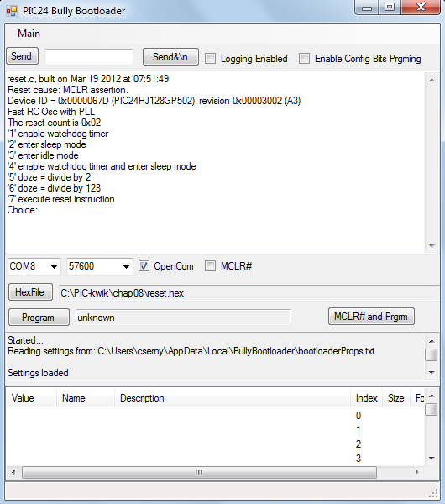
Task: Click the table vertical scrollbar thumb
Action: [x=432, y=410]
